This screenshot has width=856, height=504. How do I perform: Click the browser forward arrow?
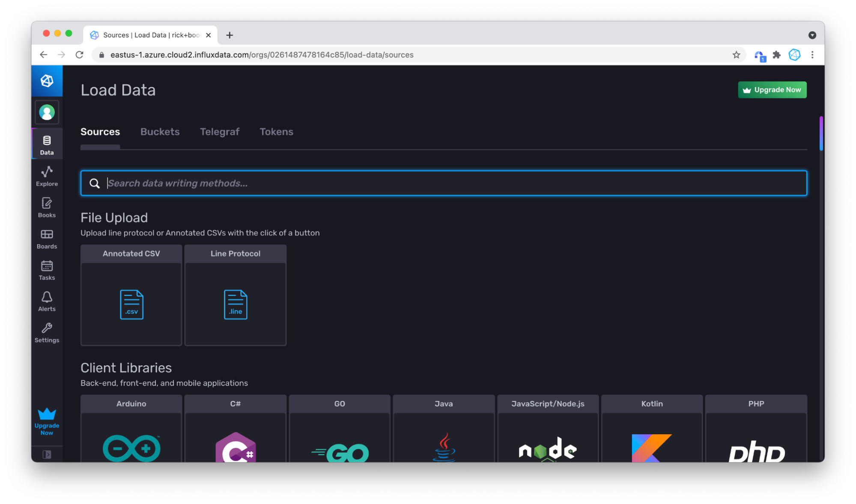tap(61, 55)
